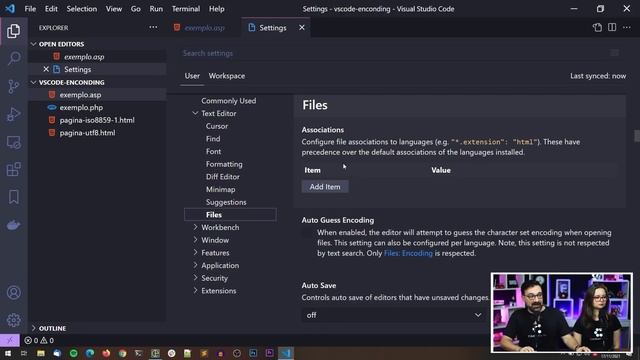The image size is (640, 360).
Task: Open pagina-utf8.html in the file tree
Action: pos(87,133)
